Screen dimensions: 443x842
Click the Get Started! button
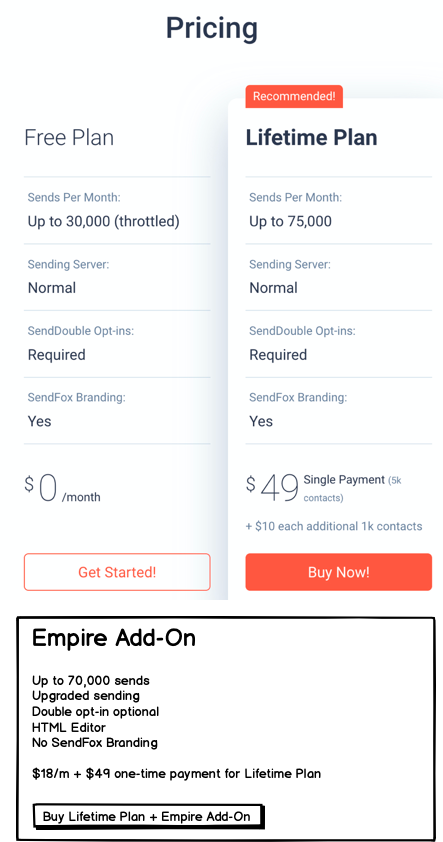point(117,572)
